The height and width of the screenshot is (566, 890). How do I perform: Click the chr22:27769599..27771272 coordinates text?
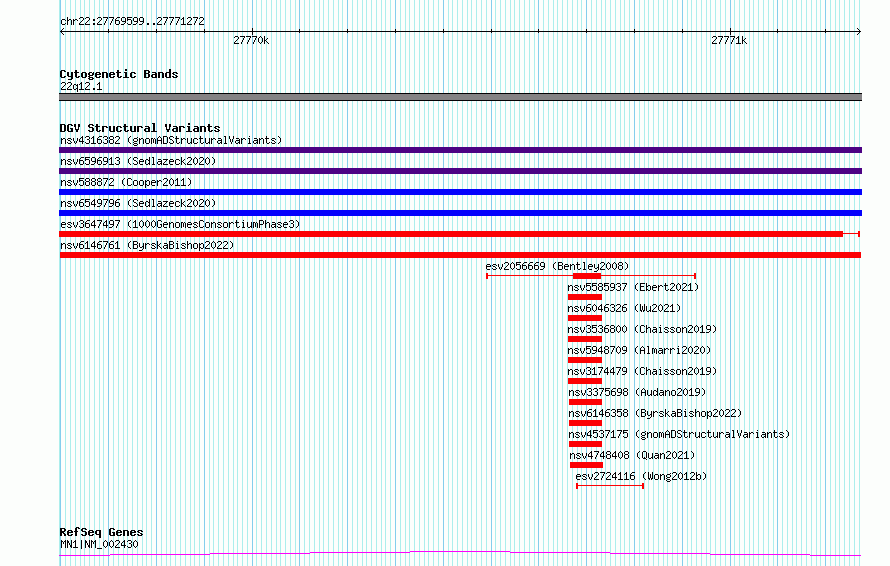point(132,22)
